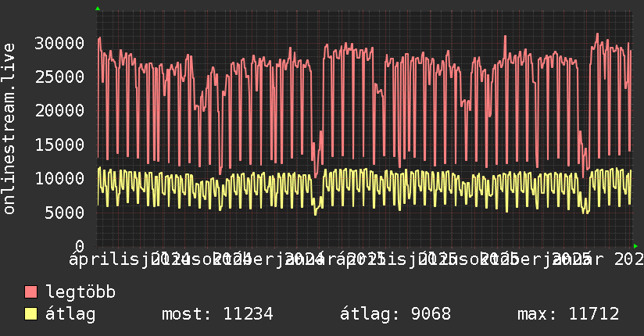644x336 pixels.
Task: Pick the 10000 Y-axis tick label
Action: pyautogui.click(x=61, y=178)
